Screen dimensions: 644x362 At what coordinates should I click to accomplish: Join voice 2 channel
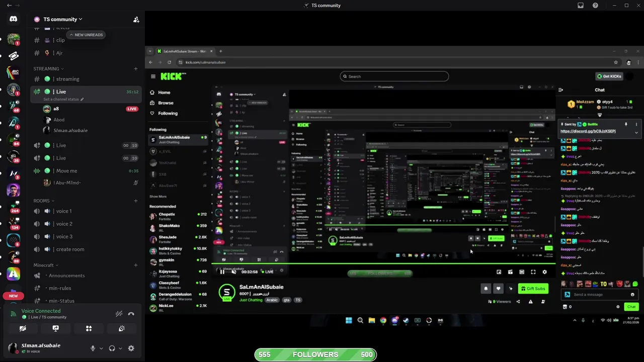(x=86, y=224)
